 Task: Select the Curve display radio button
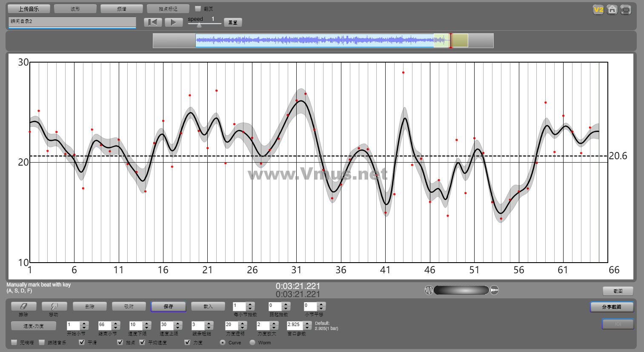(223, 342)
